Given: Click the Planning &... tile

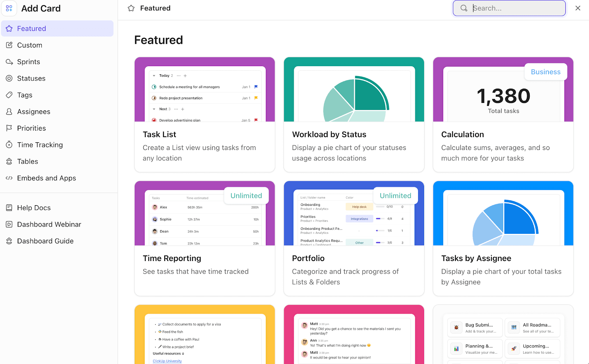Looking at the screenshot, I should pyautogui.click(x=475, y=349).
